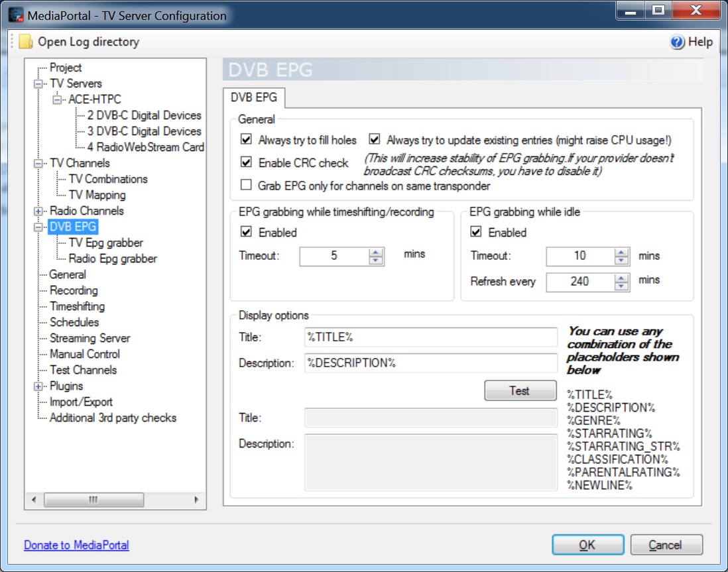Click the tree horizontal scrollbar thumb
This screenshot has width=728, height=572.
[x=93, y=500]
